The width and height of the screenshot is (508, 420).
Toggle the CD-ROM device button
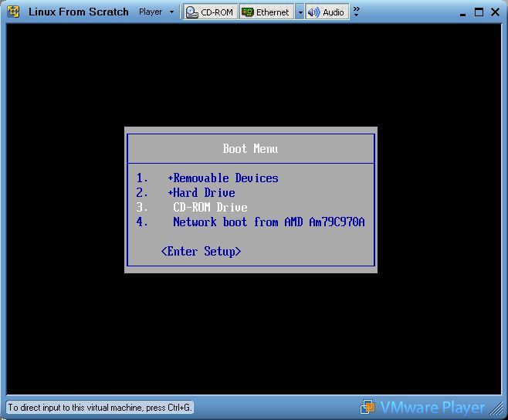pos(210,12)
